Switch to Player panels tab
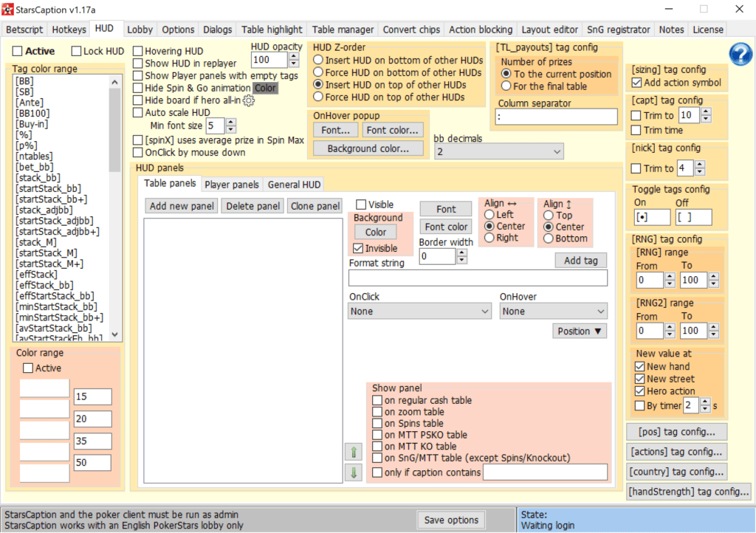 click(x=231, y=185)
